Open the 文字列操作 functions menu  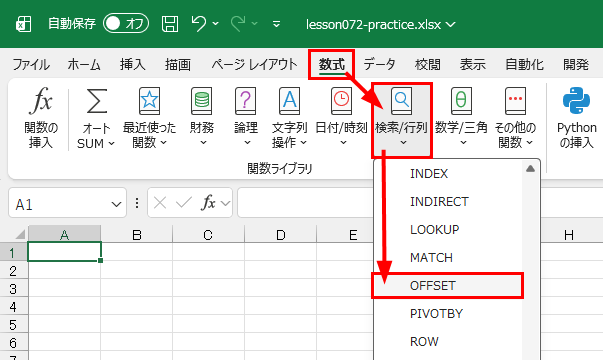(289, 118)
